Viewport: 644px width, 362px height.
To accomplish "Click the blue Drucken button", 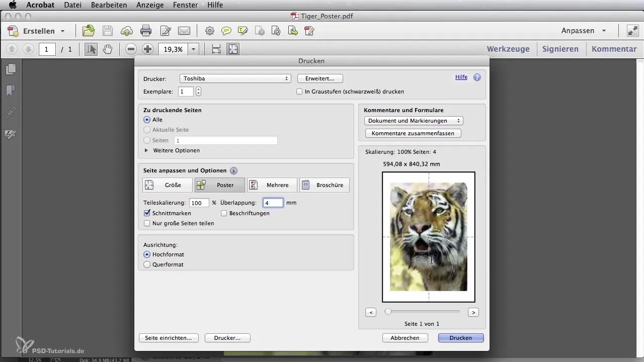I will point(461,338).
